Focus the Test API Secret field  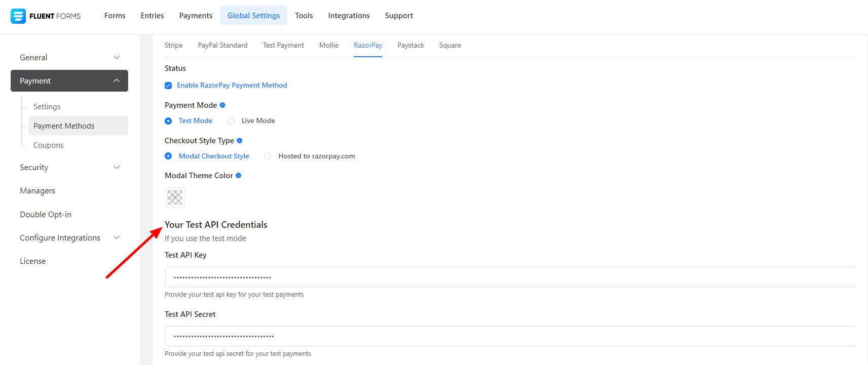point(509,336)
